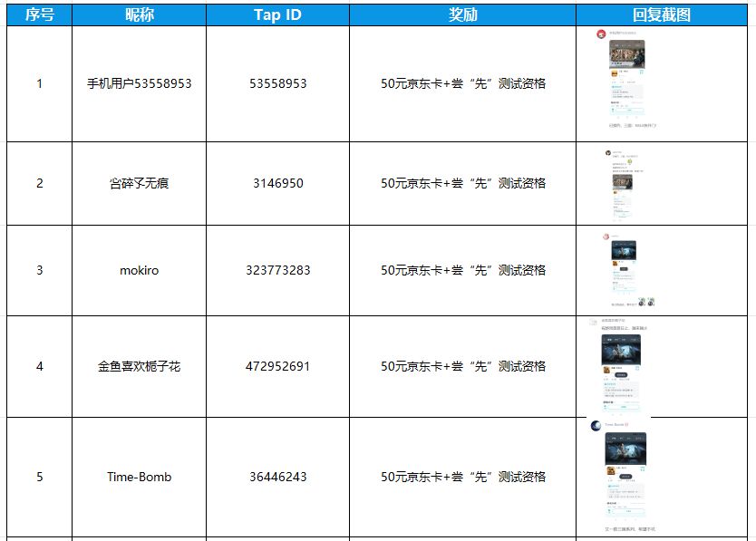The image size is (756, 541).
Task: Select Tap ID cell 36446243
Action: [x=277, y=477]
